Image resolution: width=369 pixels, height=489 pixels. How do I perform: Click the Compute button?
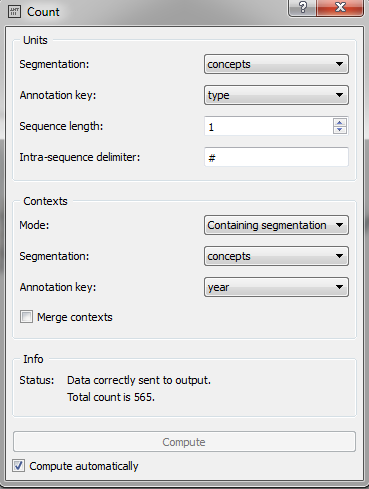click(184, 442)
